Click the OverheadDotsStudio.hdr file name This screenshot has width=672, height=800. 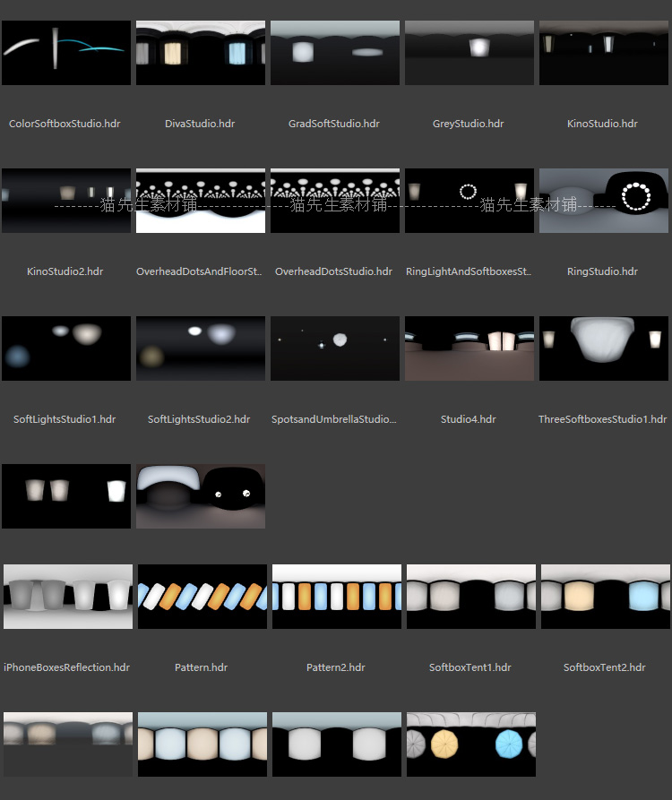coord(333,271)
